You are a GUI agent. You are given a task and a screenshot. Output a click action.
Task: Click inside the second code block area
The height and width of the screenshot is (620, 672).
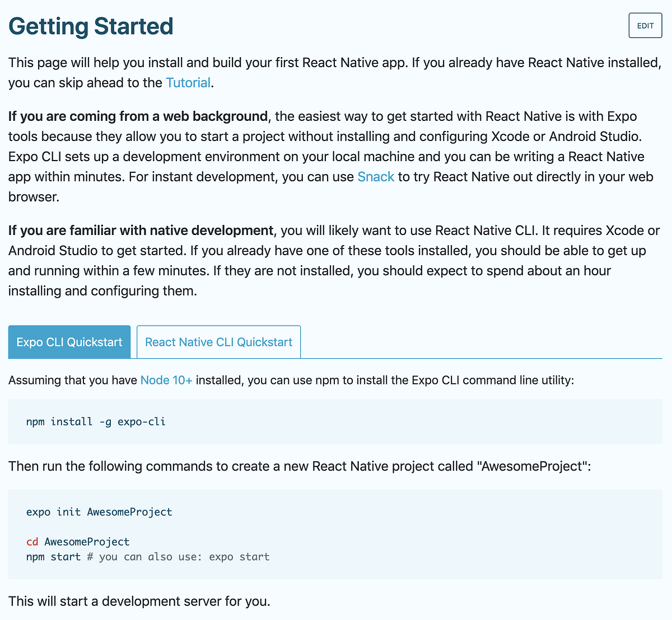point(335,532)
